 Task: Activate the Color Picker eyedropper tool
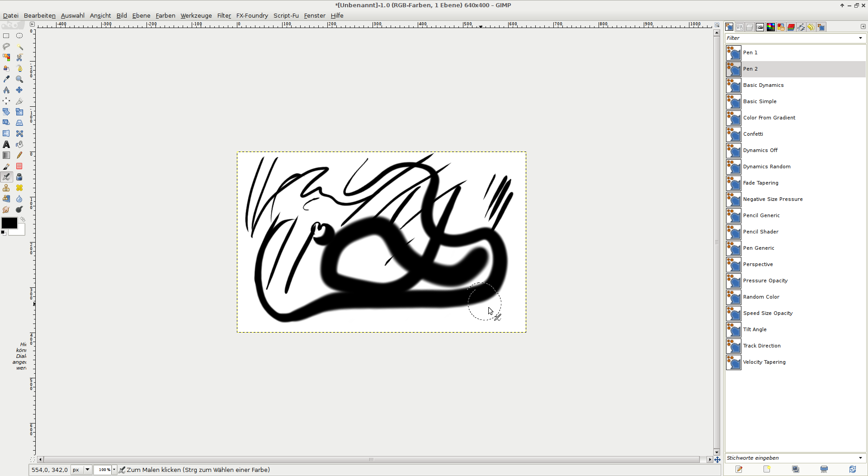point(6,79)
